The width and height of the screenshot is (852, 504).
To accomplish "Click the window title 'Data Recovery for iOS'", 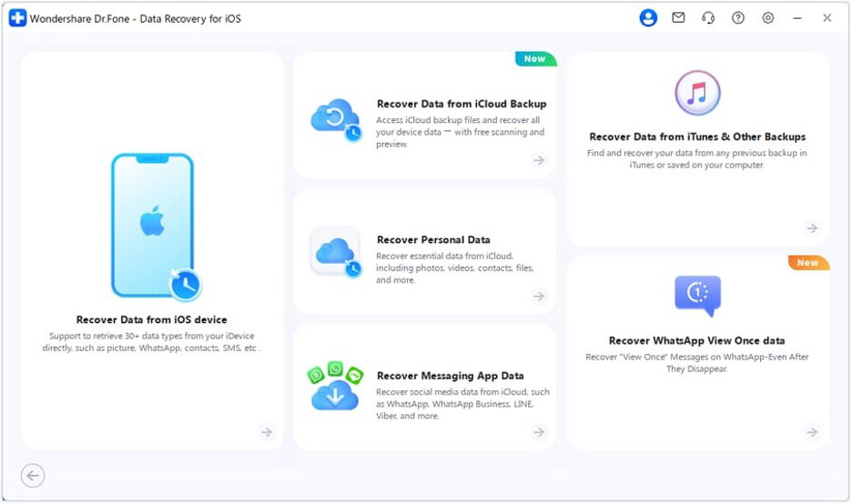I will coord(190,18).
